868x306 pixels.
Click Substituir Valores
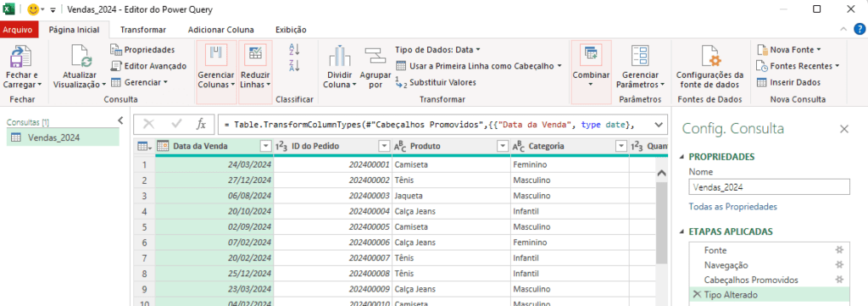click(x=435, y=82)
